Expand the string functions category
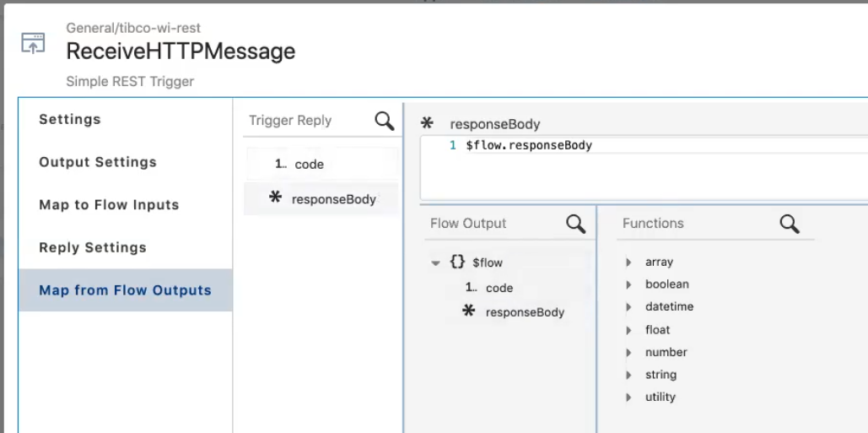This screenshot has height=433, width=868. coord(628,375)
